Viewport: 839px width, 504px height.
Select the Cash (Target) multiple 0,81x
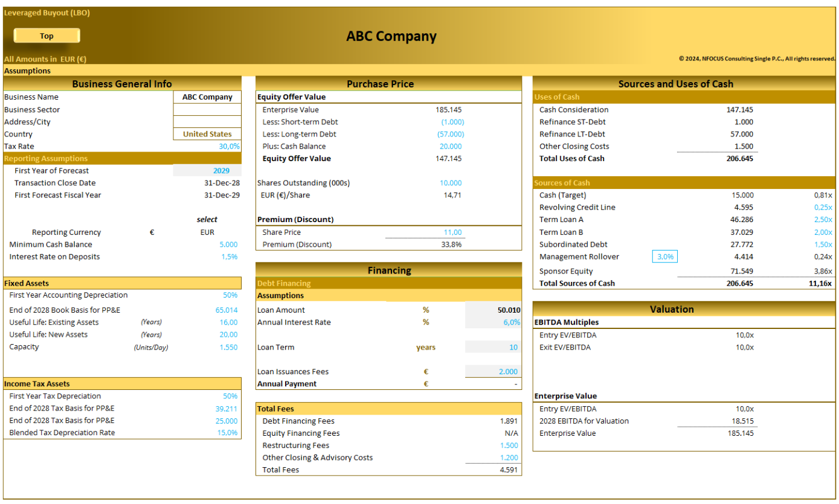(823, 195)
